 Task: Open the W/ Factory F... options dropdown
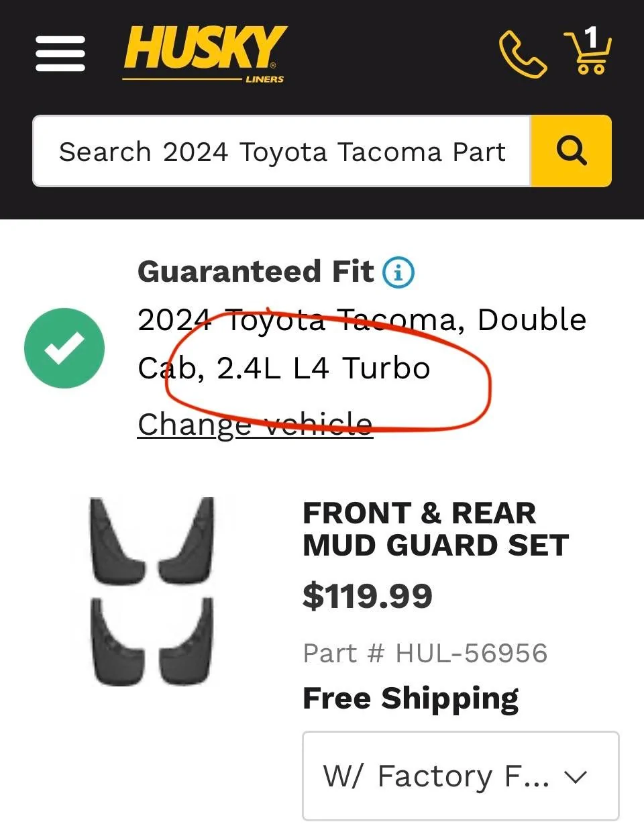(x=460, y=776)
